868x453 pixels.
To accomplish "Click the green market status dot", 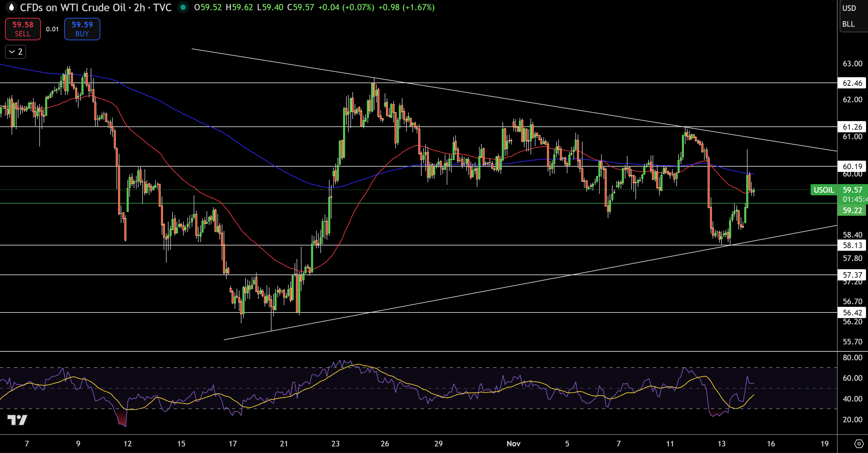I will click(x=183, y=7).
